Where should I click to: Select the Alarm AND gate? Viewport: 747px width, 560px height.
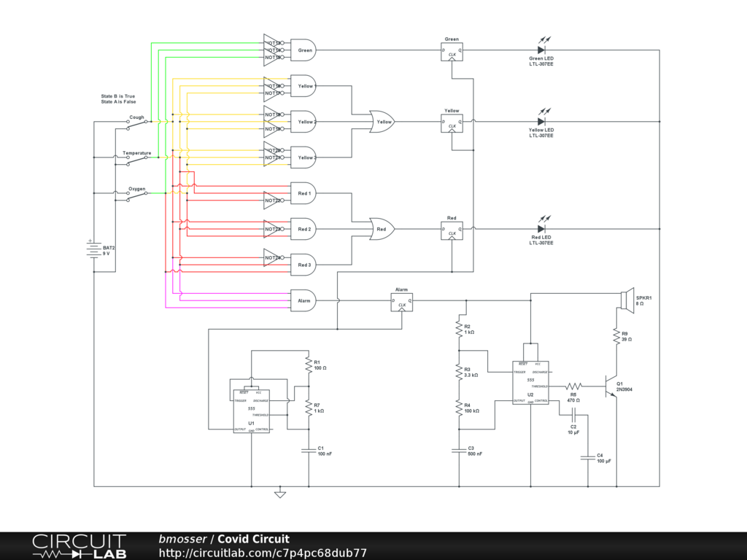pos(303,300)
